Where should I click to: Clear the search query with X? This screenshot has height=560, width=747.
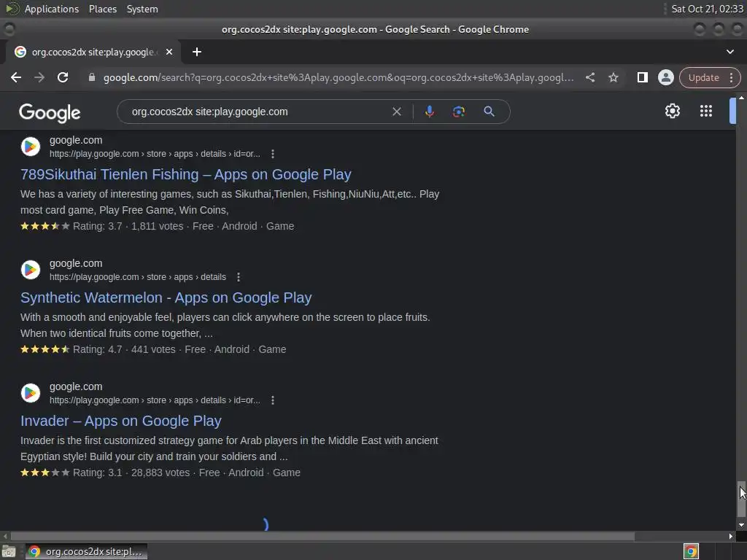396,112
